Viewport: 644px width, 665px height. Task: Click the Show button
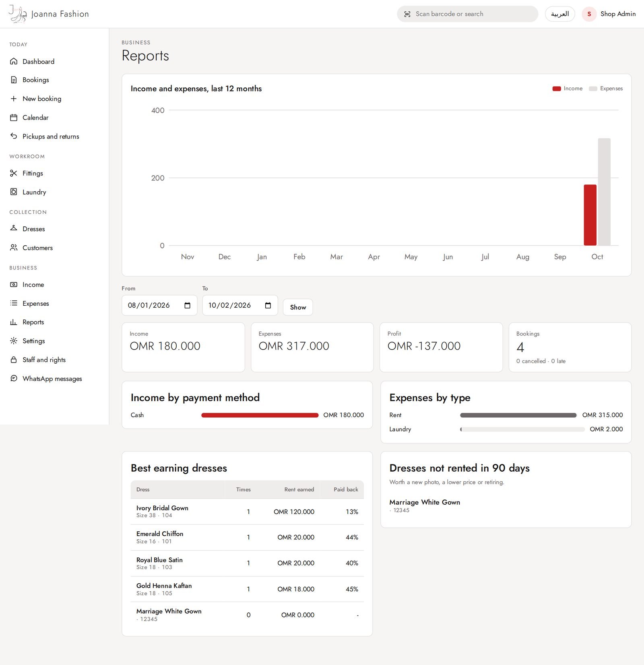298,307
